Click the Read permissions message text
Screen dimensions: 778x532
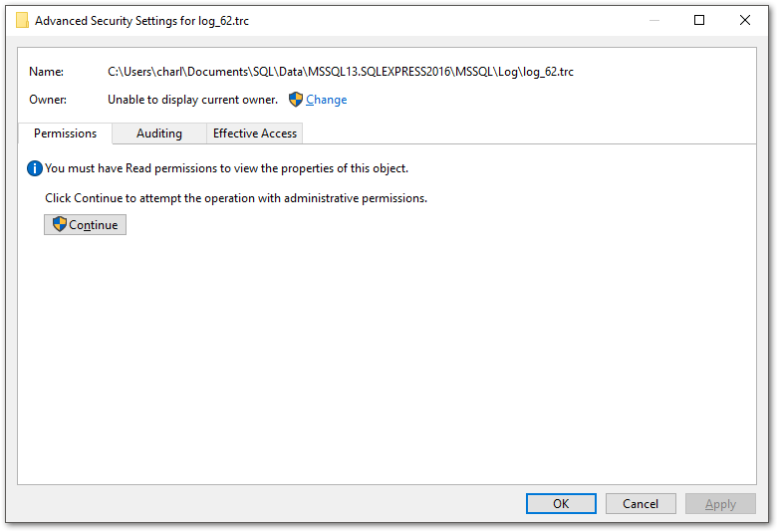(x=227, y=168)
